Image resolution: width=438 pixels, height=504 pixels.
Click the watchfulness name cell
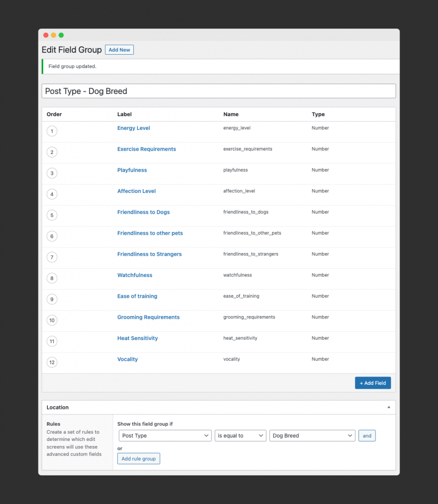(238, 275)
